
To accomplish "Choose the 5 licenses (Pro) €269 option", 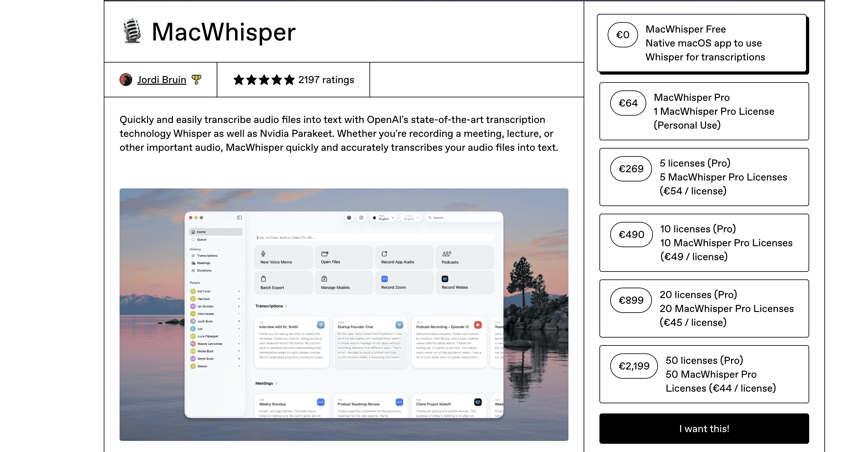I will click(704, 177).
